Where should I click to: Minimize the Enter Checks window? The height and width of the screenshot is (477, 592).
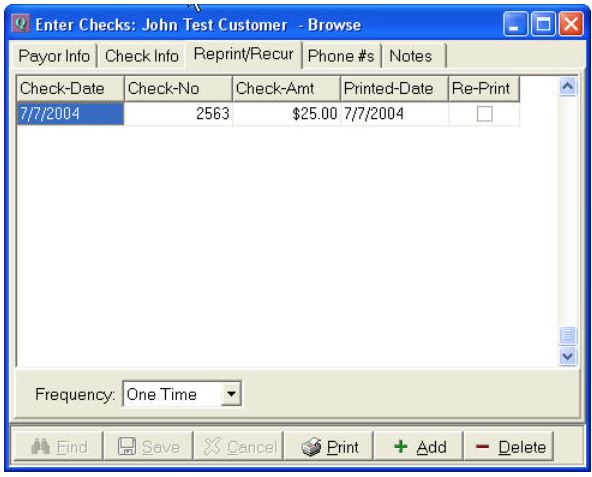click(515, 23)
